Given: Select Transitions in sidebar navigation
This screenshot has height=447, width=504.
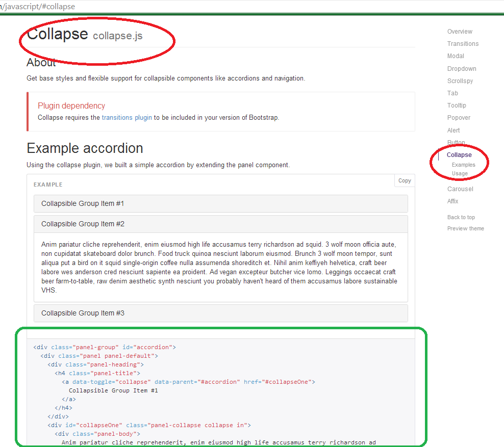Looking at the screenshot, I should (463, 44).
